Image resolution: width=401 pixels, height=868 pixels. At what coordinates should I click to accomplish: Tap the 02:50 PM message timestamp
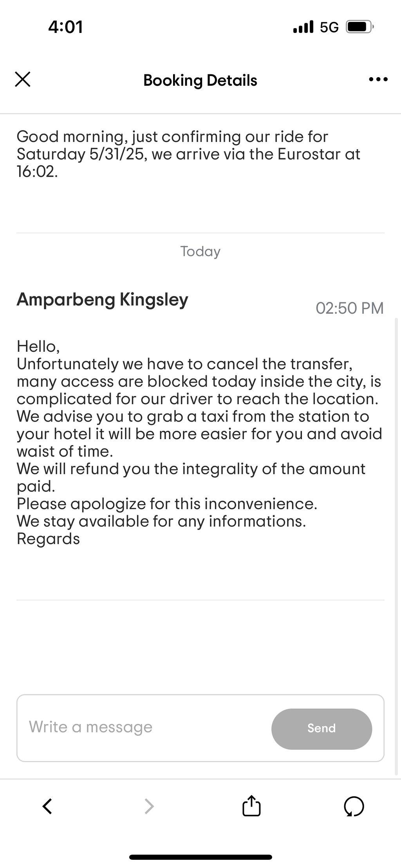tap(350, 308)
